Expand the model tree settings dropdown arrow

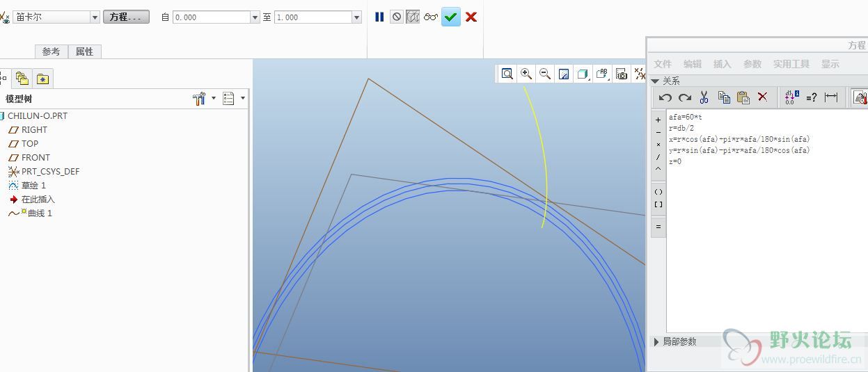click(x=214, y=98)
